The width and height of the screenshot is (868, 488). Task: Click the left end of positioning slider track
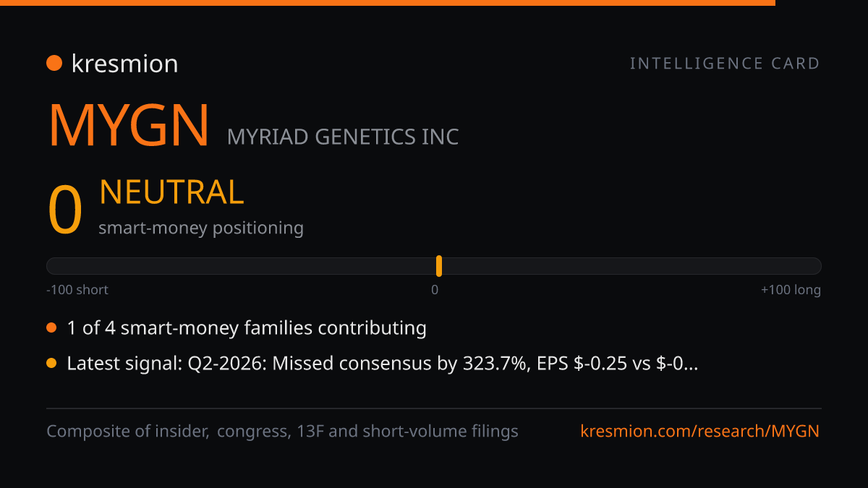(x=51, y=266)
